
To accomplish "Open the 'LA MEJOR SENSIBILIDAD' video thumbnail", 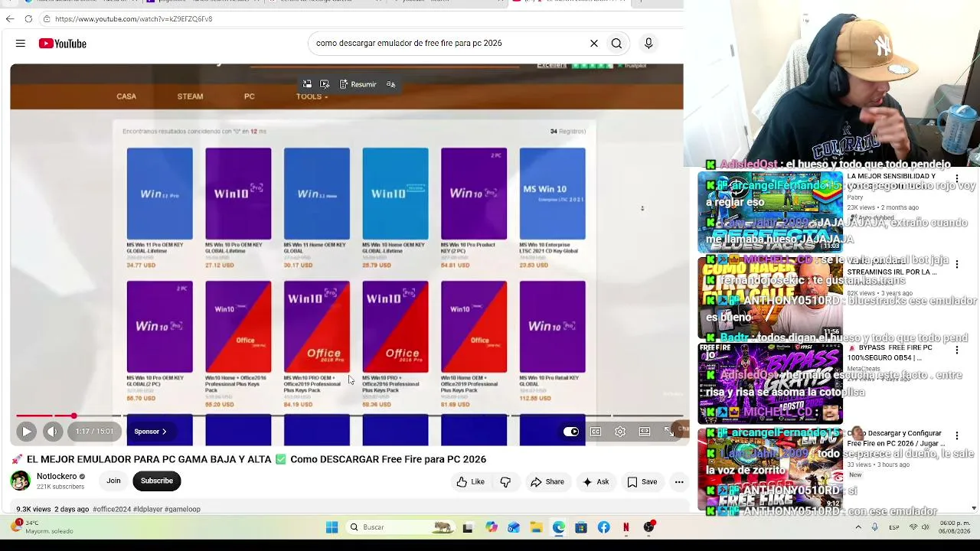I will coord(770,212).
